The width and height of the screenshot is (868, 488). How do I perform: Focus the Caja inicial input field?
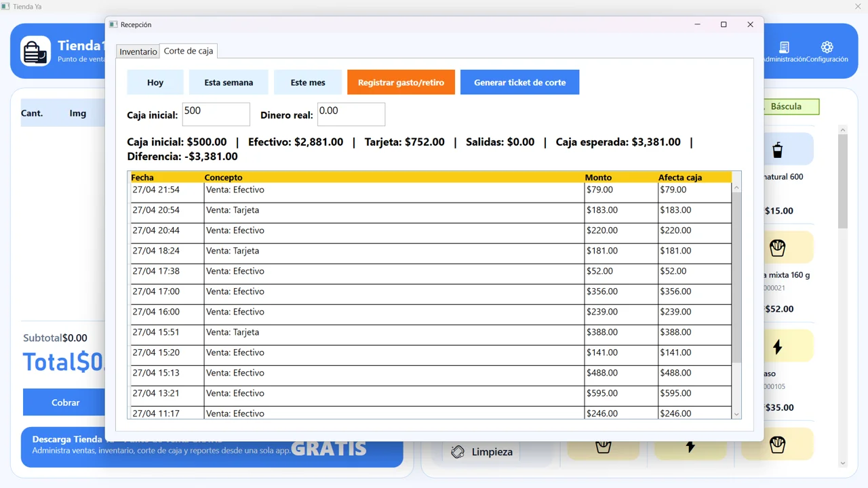pos(216,114)
